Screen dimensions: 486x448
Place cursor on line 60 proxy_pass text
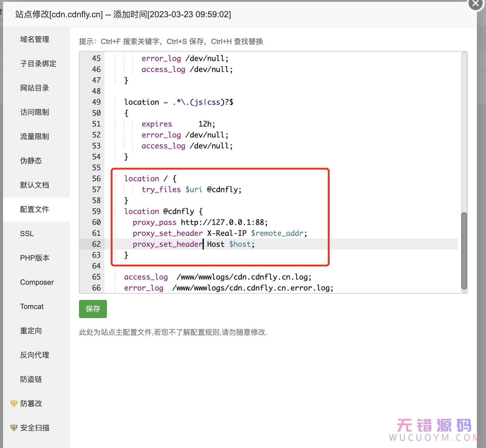point(154,222)
